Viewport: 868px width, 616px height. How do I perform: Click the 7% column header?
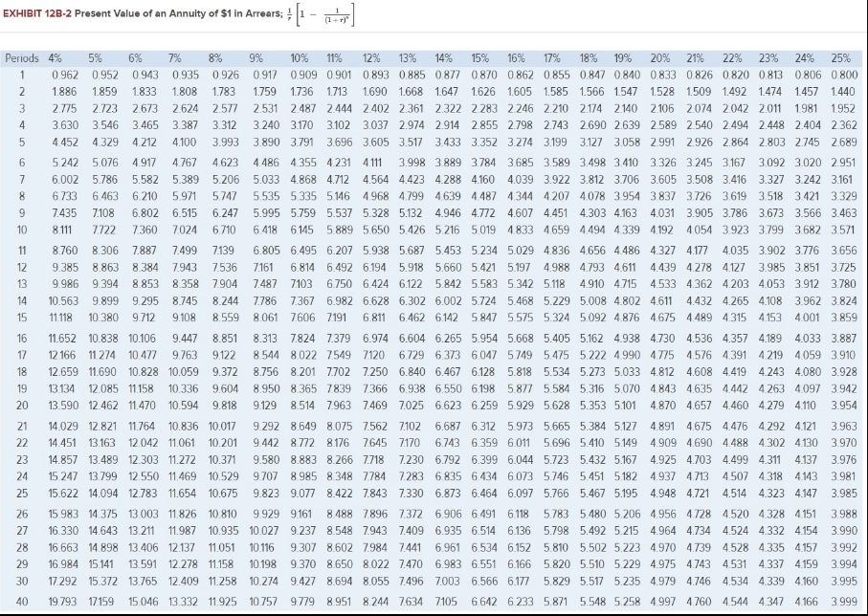[x=175, y=58]
